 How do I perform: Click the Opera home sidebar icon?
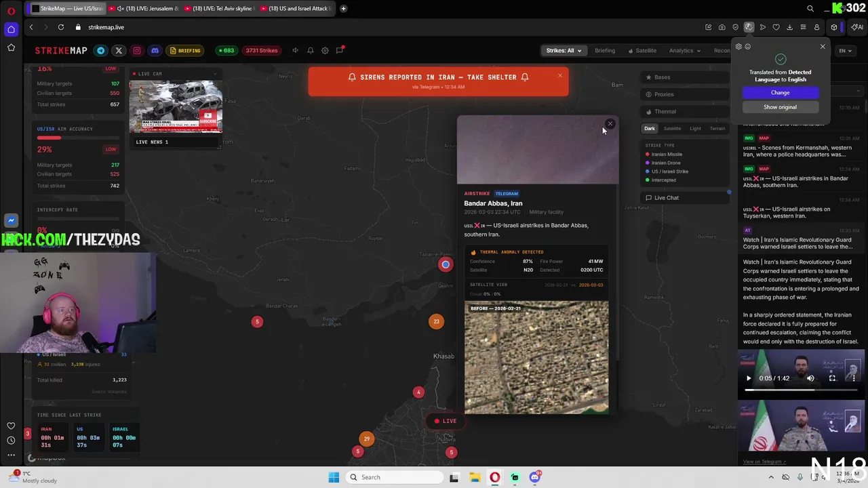point(11,29)
